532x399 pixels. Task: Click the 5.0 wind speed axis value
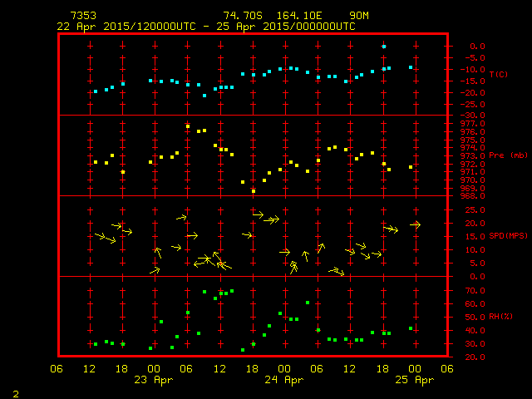[x=477, y=264]
